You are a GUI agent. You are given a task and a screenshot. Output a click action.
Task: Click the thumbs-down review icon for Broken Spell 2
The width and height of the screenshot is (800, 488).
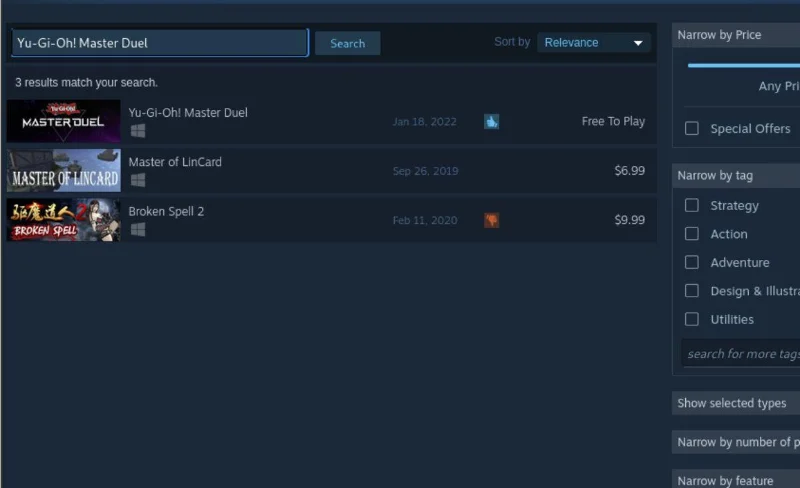(x=491, y=220)
